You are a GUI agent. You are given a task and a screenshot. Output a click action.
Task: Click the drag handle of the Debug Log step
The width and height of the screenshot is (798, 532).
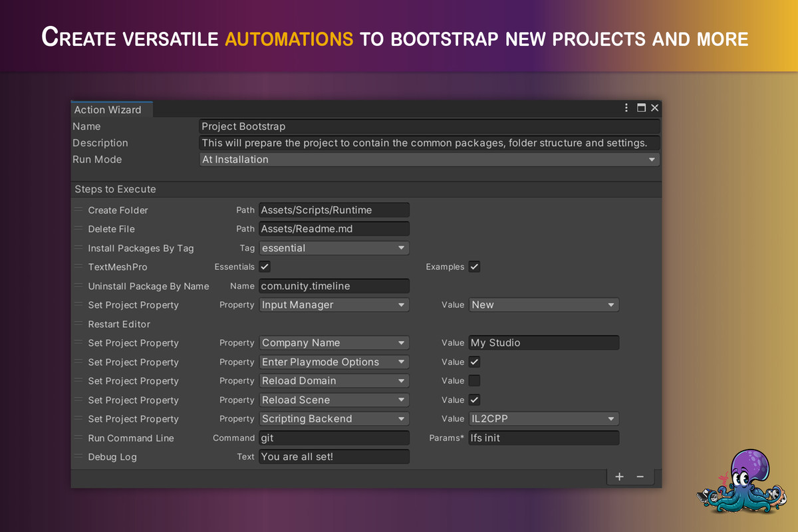point(79,457)
